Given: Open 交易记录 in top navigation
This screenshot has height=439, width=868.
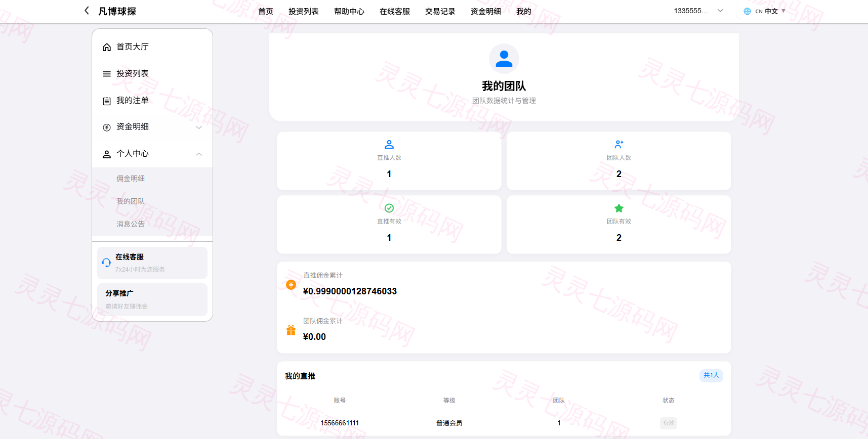Looking at the screenshot, I should (440, 11).
